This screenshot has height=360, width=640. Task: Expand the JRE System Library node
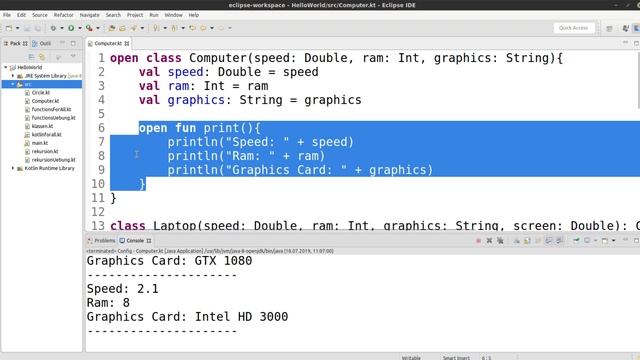(13, 76)
